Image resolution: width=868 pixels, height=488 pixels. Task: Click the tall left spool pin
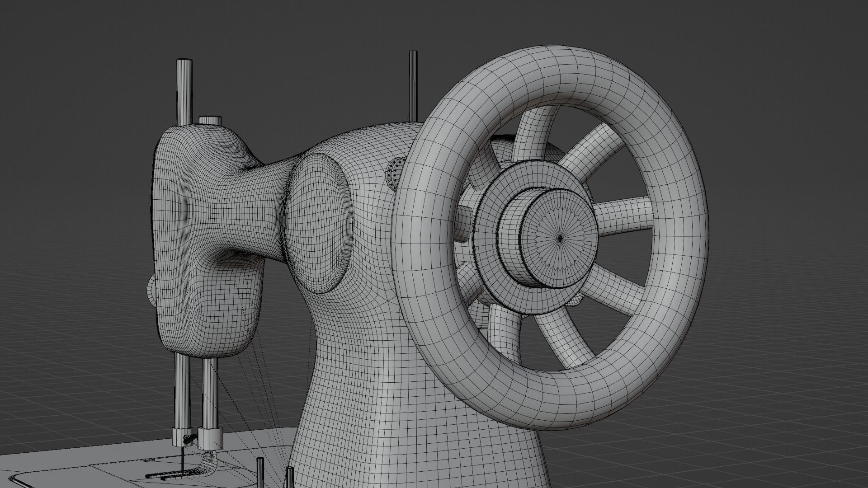click(184, 93)
